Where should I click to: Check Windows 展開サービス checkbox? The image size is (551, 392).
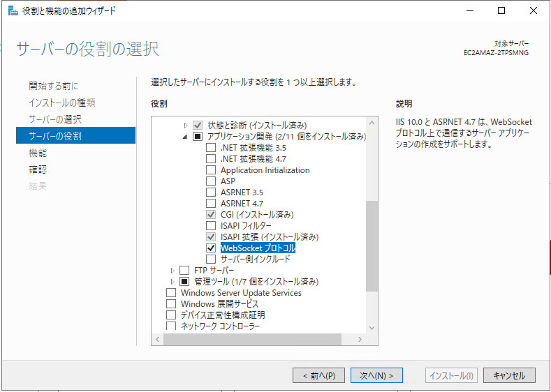click(x=171, y=304)
